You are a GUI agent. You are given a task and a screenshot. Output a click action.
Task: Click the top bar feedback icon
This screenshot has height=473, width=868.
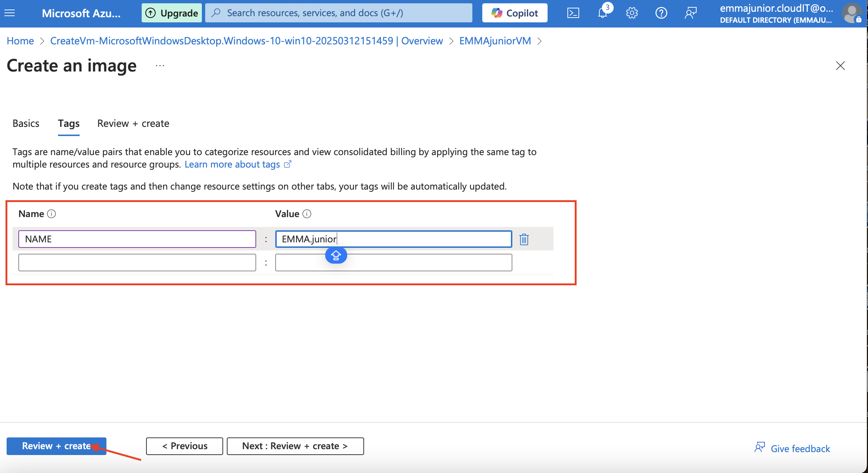[x=690, y=13]
